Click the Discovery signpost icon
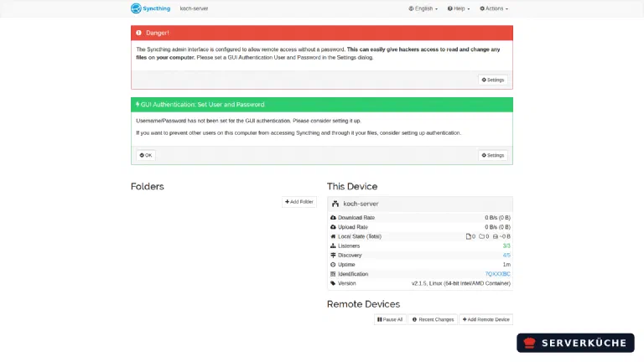 (x=333, y=256)
